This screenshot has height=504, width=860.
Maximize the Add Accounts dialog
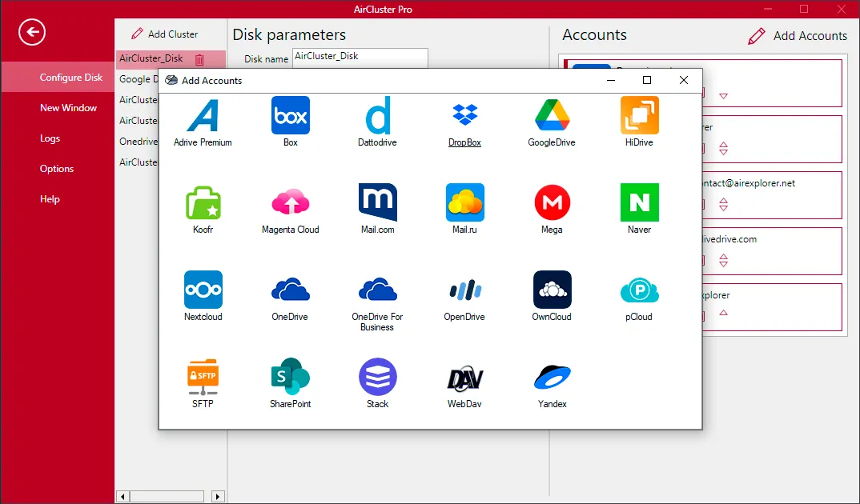(x=647, y=80)
